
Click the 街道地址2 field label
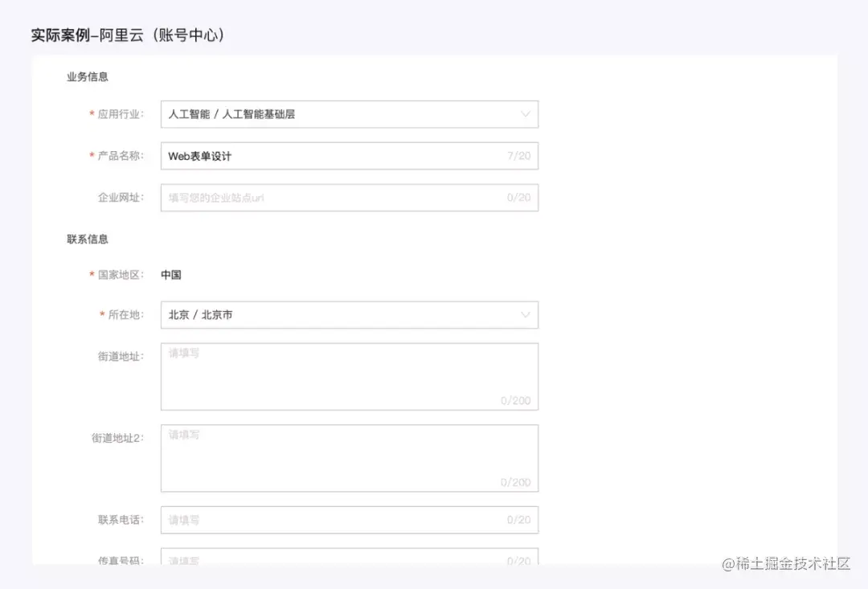coord(117,438)
